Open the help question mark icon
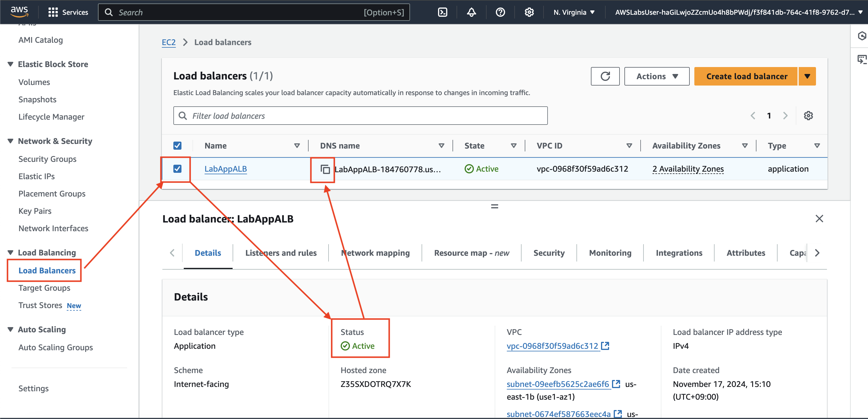Image resolution: width=868 pixels, height=419 pixels. pos(500,12)
